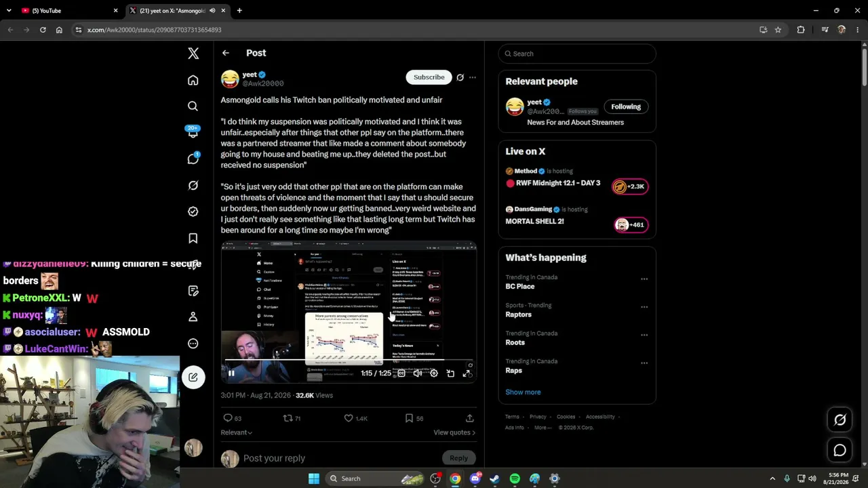The width and height of the screenshot is (868, 488).
Task: Mute the embedded video's volume
Action: click(418, 373)
